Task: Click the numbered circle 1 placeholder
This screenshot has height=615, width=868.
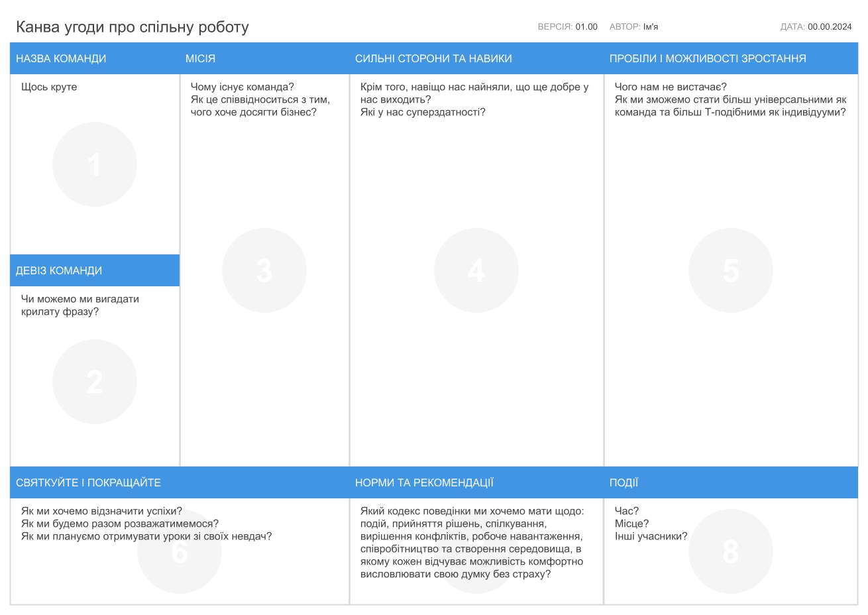Action: click(x=95, y=164)
